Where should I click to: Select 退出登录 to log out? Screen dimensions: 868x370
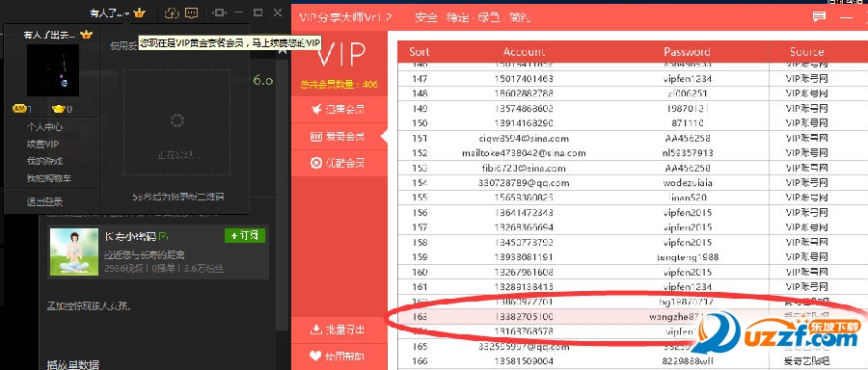tap(44, 202)
